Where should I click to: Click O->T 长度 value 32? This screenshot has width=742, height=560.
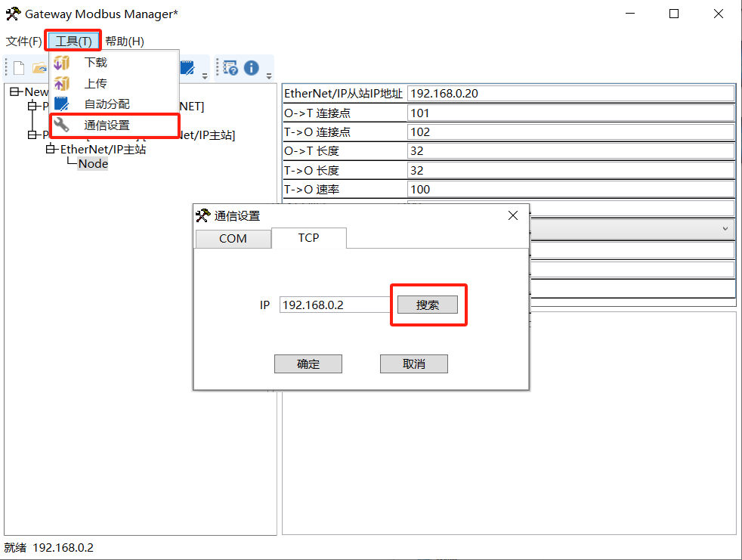570,151
